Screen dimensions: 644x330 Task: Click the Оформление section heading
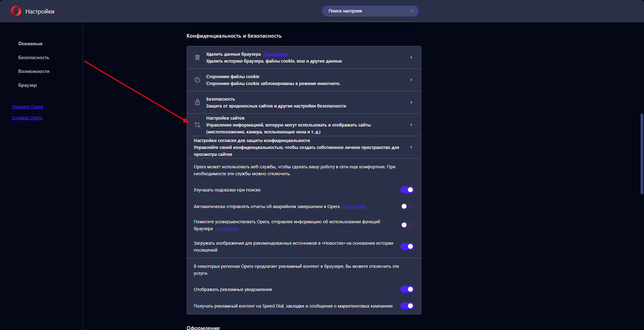point(203,328)
